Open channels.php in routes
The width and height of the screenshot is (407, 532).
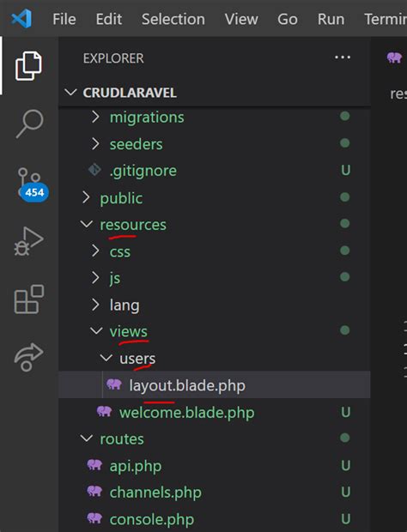(x=155, y=493)
